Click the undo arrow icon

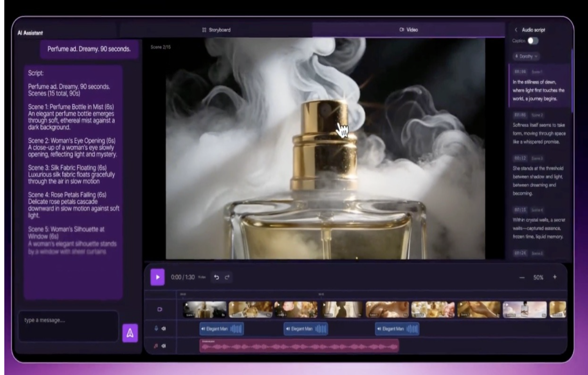pyautogui.click(x=216, y=277)
